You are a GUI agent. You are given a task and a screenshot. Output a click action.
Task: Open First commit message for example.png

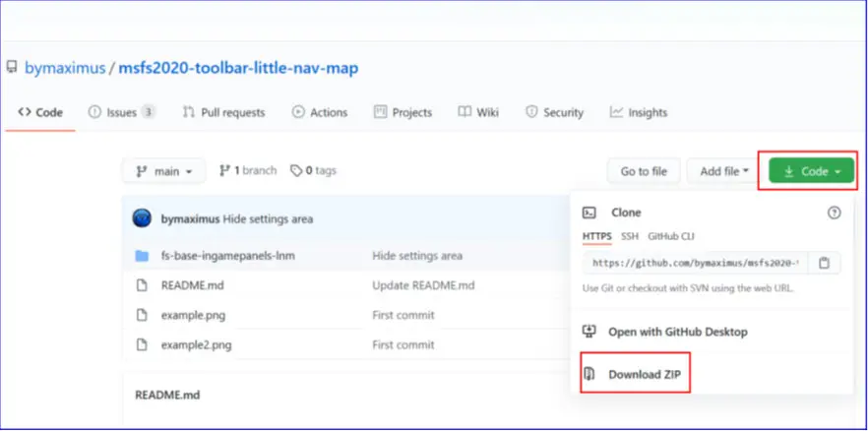(403, 315)
